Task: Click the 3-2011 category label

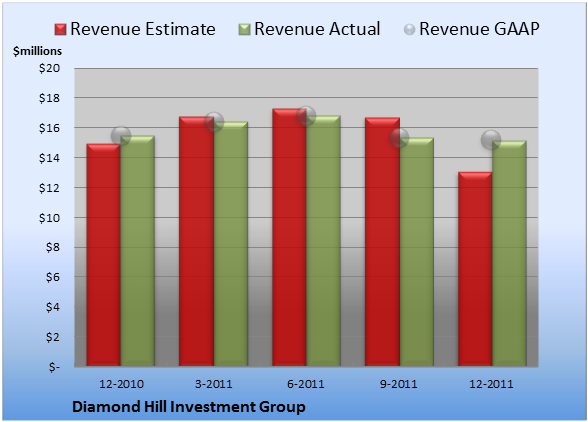Action: coord(214,384)
